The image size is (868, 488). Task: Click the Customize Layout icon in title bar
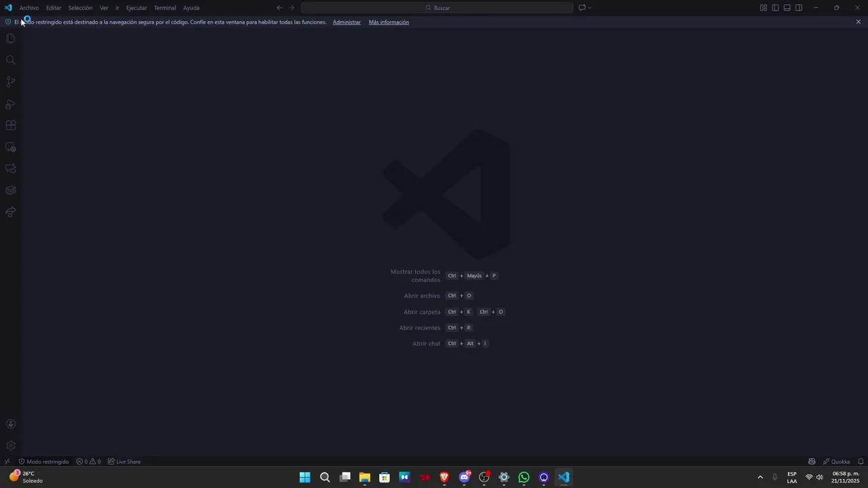764,8
